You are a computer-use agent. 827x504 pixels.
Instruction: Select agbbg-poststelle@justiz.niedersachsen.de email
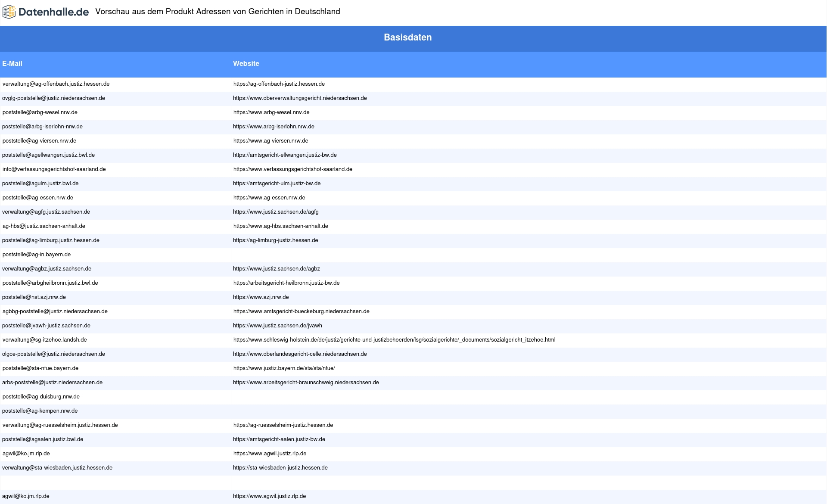55,311
